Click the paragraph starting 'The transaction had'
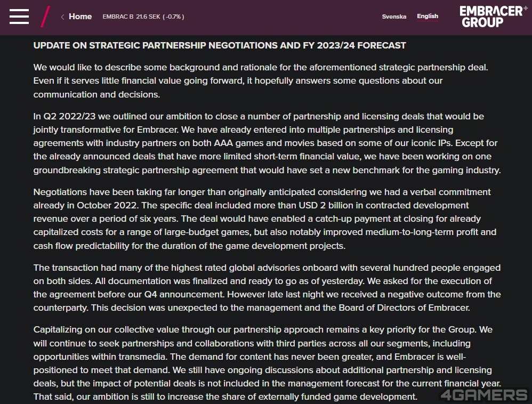 click(267, 288)
